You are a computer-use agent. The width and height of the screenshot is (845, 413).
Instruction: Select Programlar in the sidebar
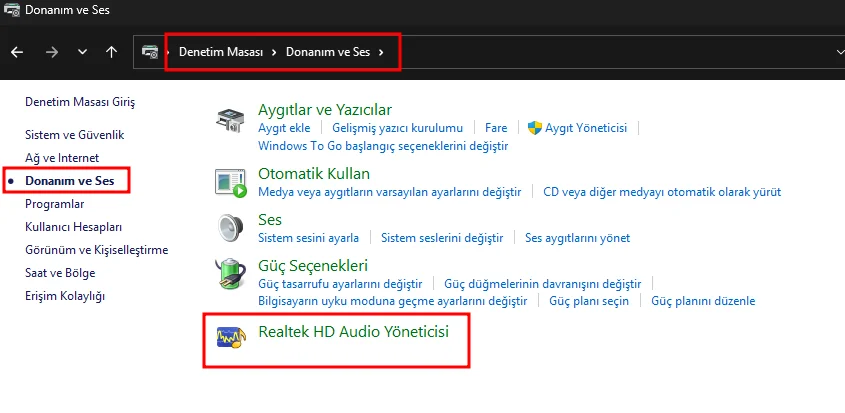click(54, 204)
